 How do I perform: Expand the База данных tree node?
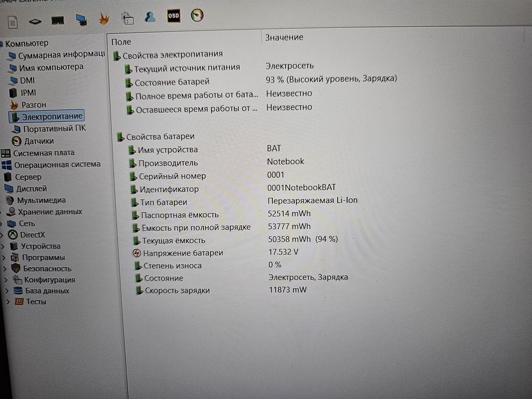[7, 291]
